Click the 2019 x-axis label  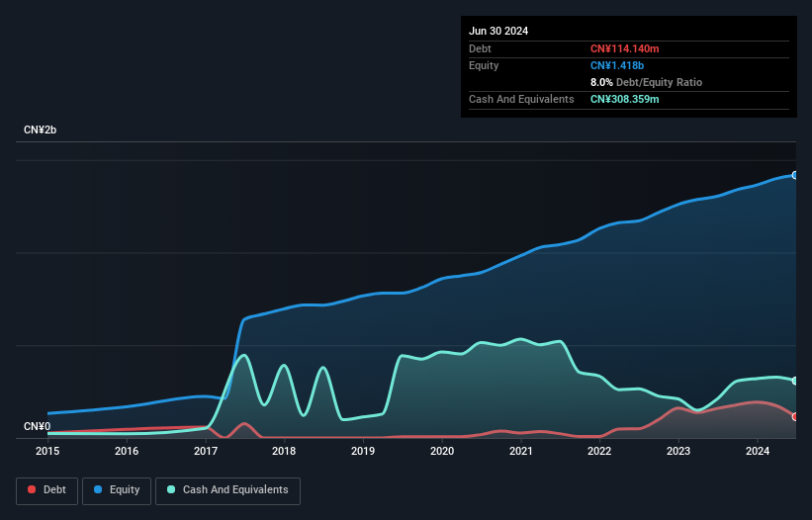(363, 451)
